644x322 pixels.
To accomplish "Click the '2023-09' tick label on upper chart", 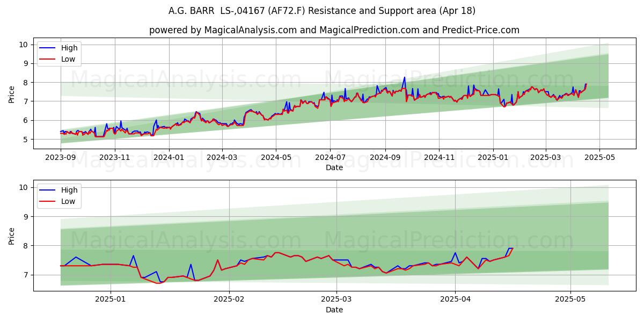I will 61,158.
